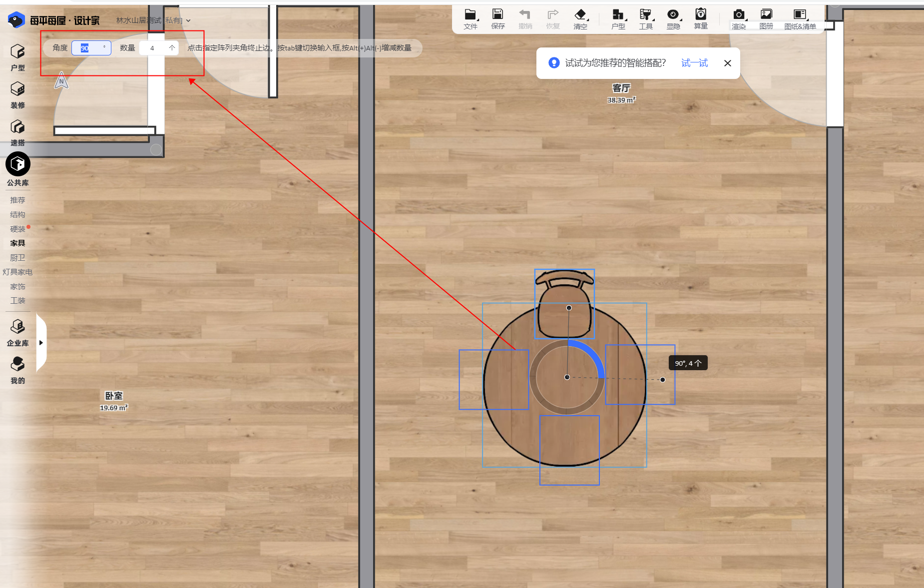Open the 公共库 public library
The height and width of the screenshot is (588, 924).
(17, 170)
